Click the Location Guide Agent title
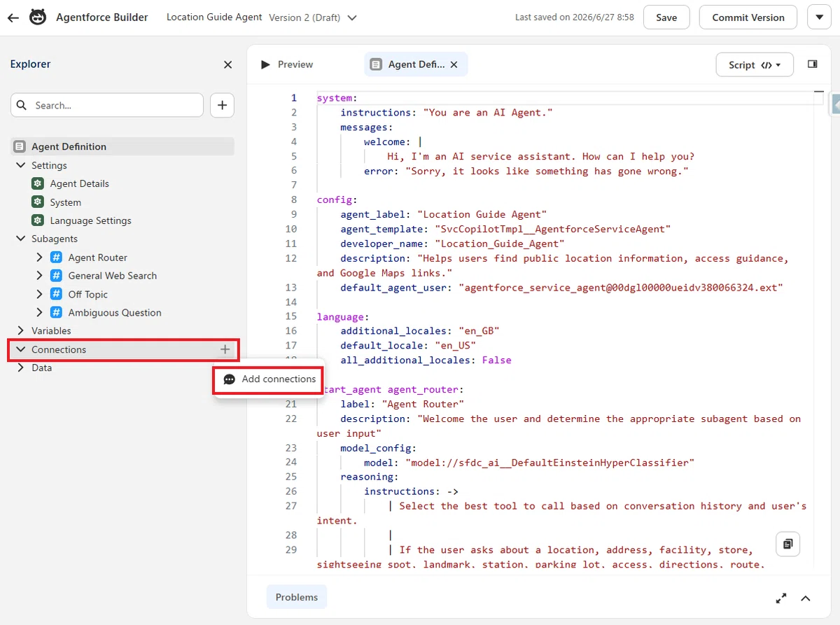Image resolution: width=840 pixels, height=625 pixels. click(214, 17)
